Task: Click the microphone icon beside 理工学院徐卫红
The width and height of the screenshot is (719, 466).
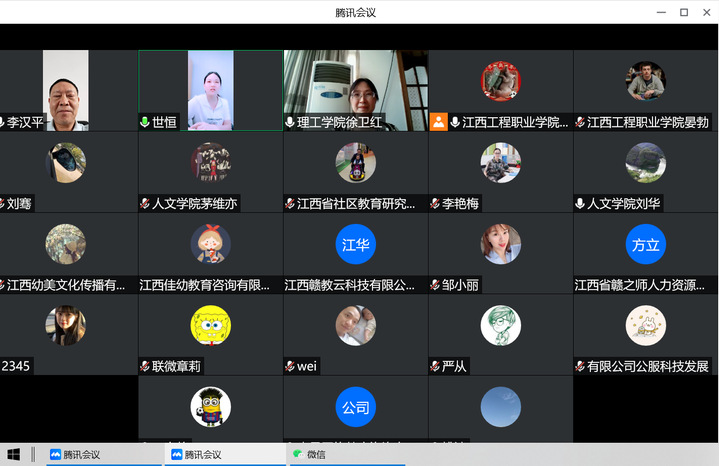Action: [290, 122]
